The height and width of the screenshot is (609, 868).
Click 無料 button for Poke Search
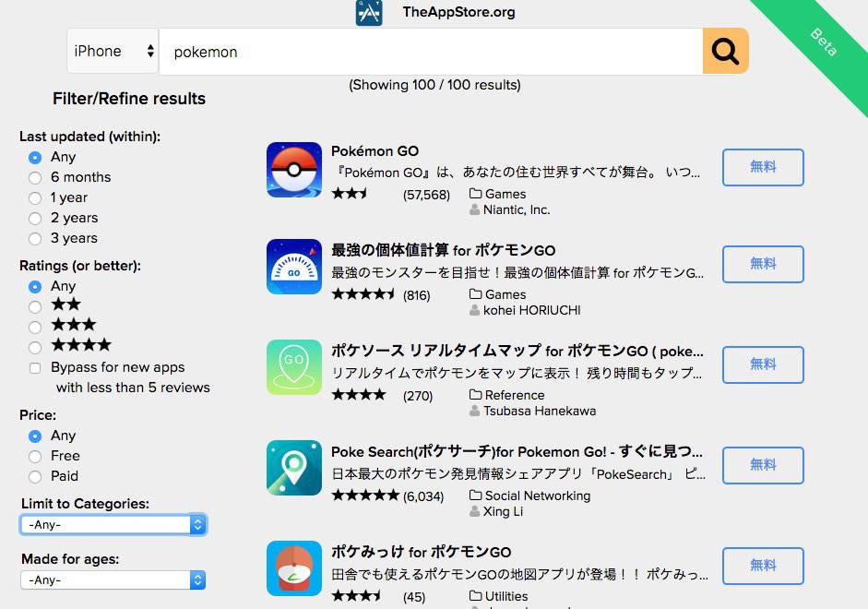click(x=763, y=466)
